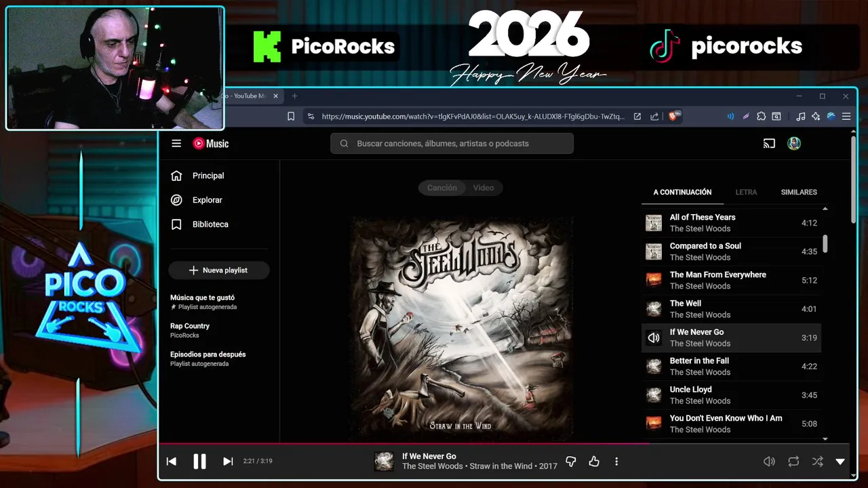Close the YouTube Music browser tab
Viewport: 868px width, 488px height.
click(x=276, y=96)
